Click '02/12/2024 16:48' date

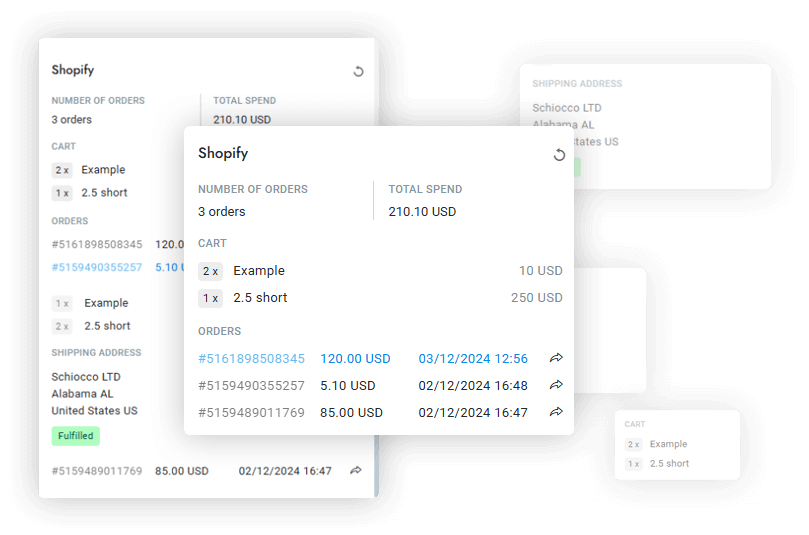(x=473, y=385)
